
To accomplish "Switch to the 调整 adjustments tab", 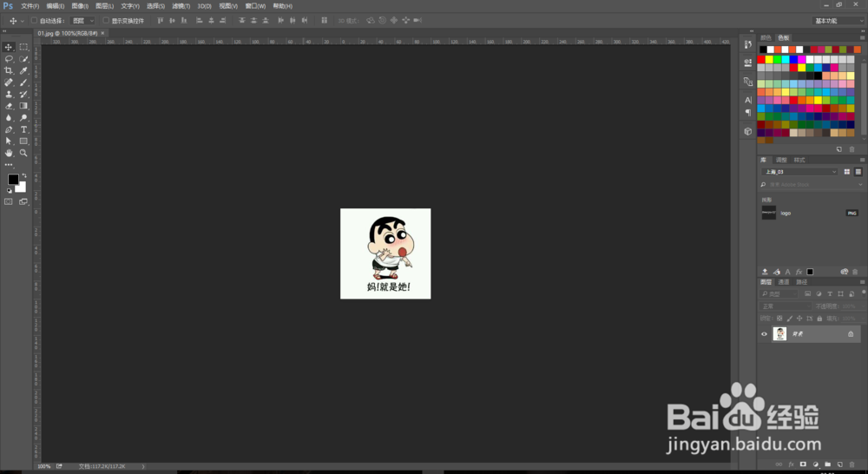I will 781,160.
